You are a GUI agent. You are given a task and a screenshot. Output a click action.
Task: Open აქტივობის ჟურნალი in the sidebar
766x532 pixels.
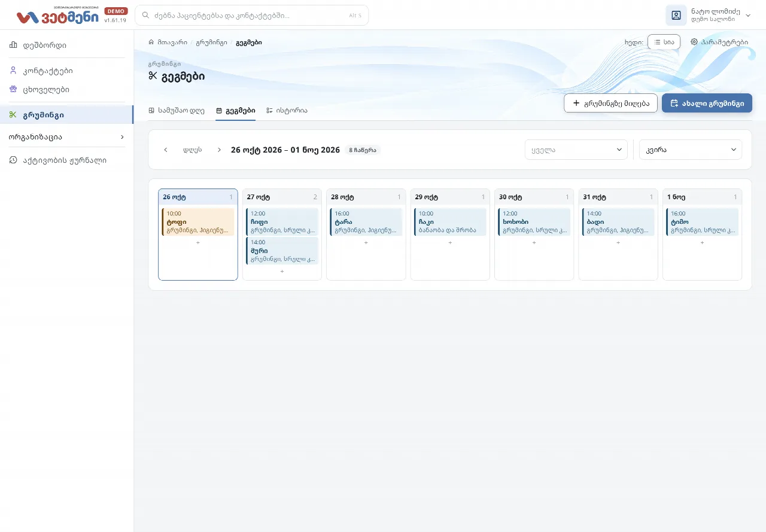[66, 160]
